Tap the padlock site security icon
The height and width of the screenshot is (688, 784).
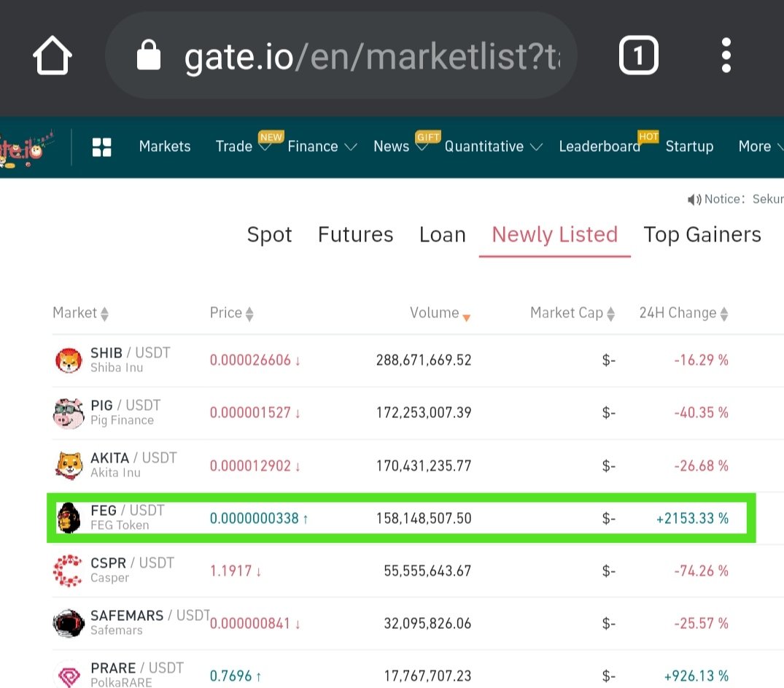coord(149,55)
